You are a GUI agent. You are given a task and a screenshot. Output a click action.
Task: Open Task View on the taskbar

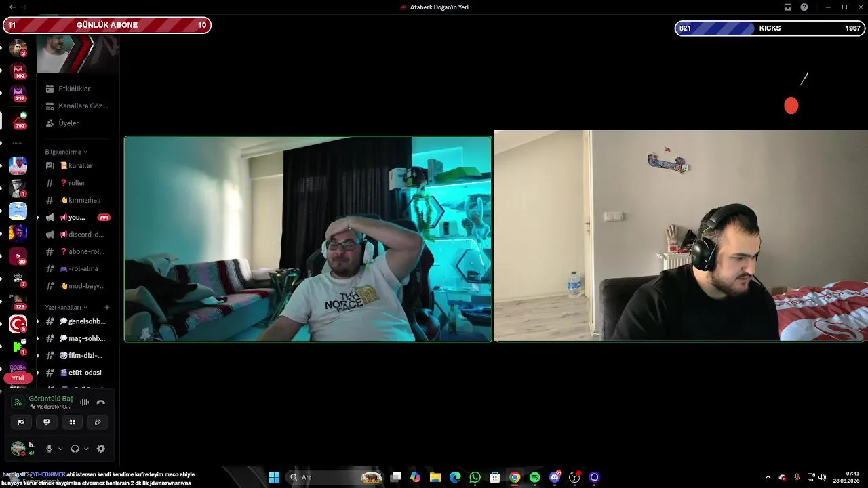click(x=396, y=477)
